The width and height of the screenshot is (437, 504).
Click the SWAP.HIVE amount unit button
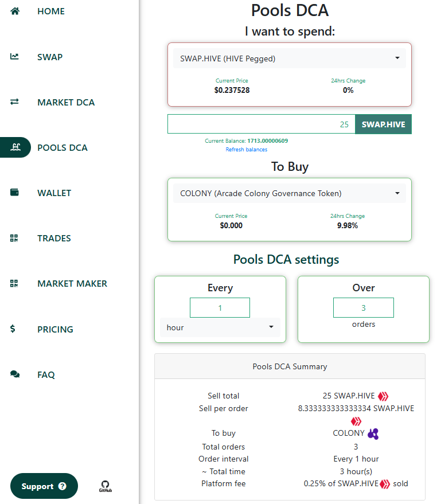pyautogui.click(x=383, y=124)
